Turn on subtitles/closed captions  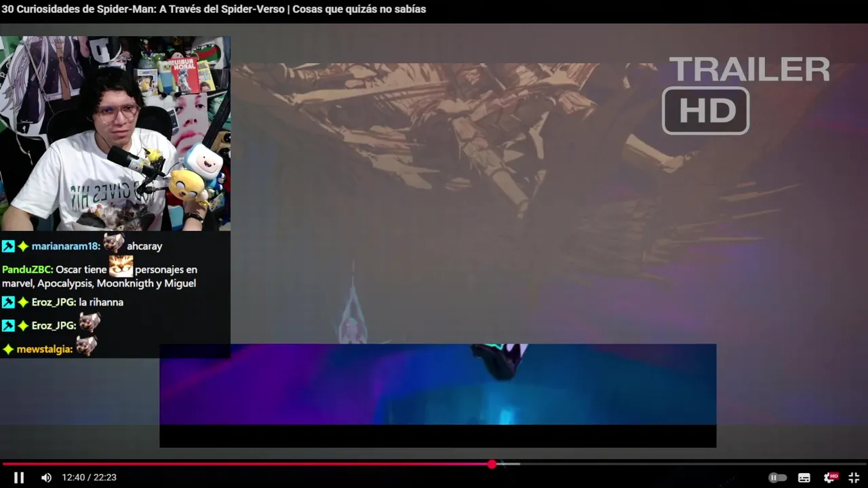coord(804,478)
